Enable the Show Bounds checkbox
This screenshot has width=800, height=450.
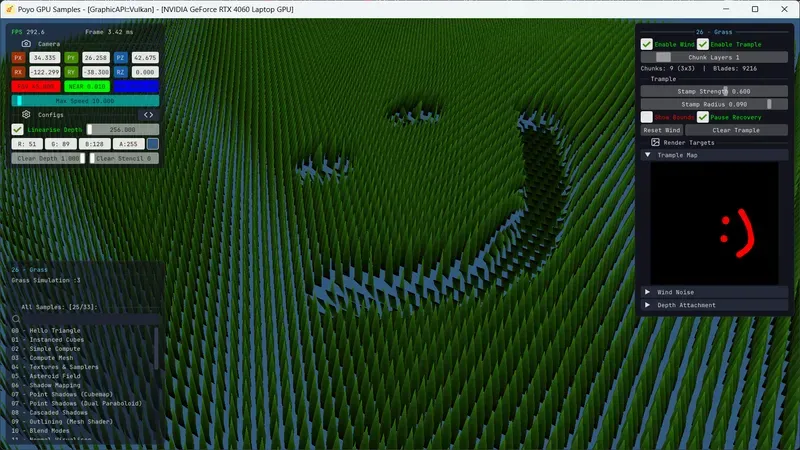[x=646, y=117]
